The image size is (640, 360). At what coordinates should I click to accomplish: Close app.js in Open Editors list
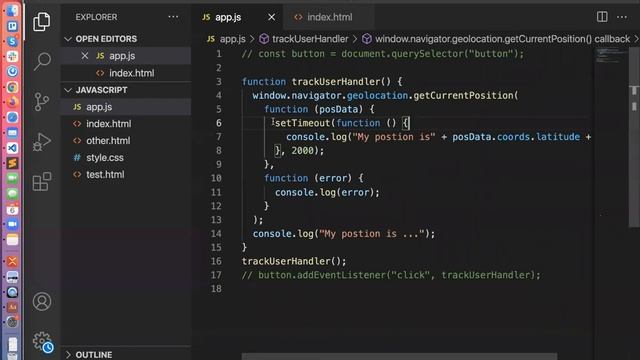tap(84, 56)
